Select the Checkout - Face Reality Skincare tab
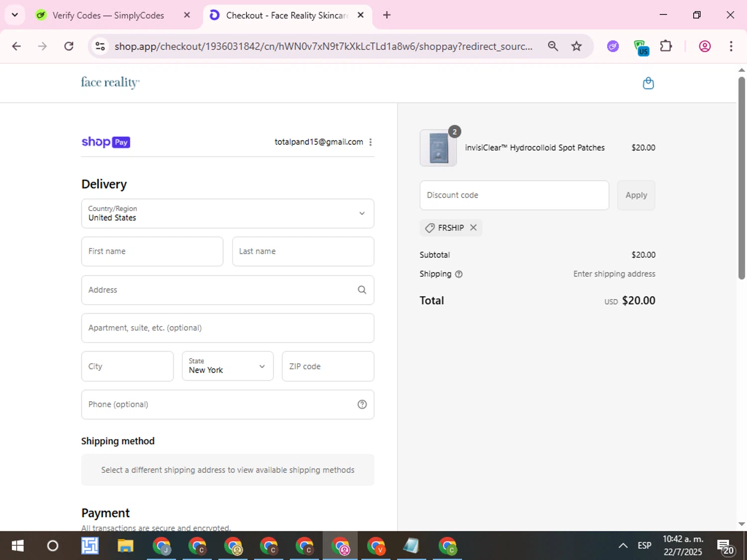 coord(286,15)
